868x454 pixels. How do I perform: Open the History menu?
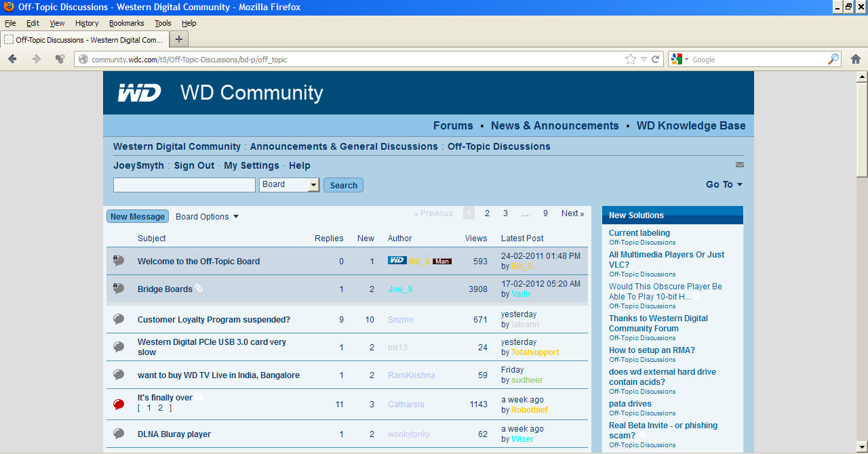(87, 23)
